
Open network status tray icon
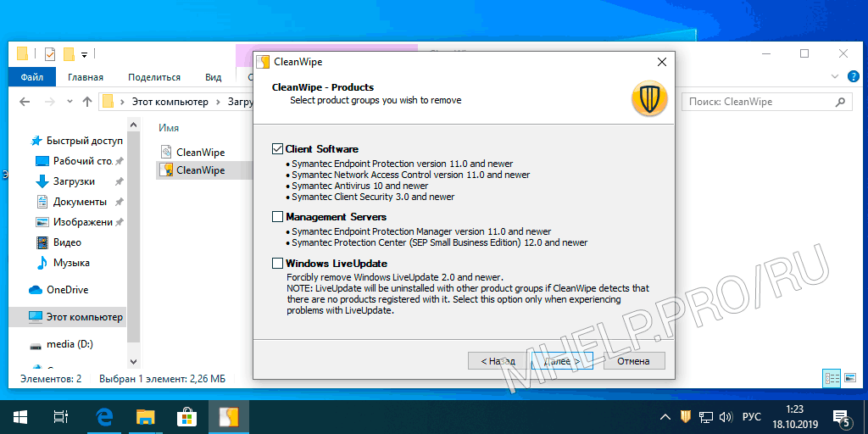pyautogui.click(x=705, y=416)
